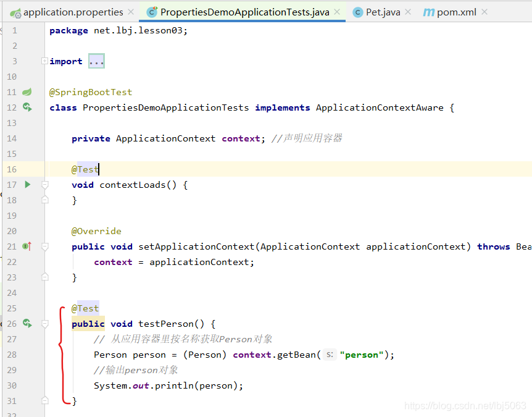This screenshot has width=532, height=417.
Task: Close the PropertiesDemoApplicationTests.java tab
Action: tap(337, 12)
